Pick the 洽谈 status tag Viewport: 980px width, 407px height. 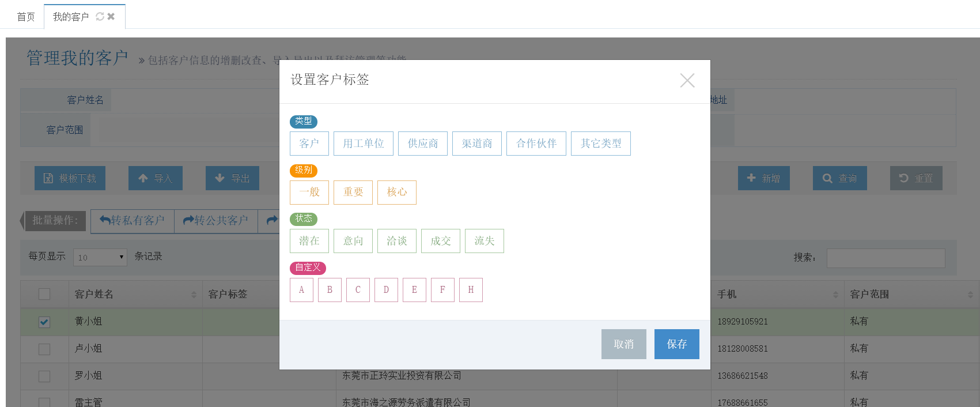[397, 241]
